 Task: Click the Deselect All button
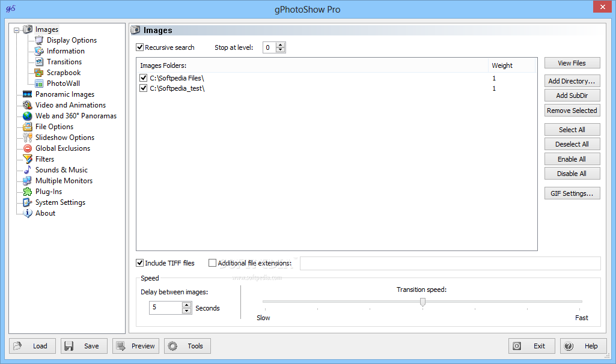click(x=572, y=144)
